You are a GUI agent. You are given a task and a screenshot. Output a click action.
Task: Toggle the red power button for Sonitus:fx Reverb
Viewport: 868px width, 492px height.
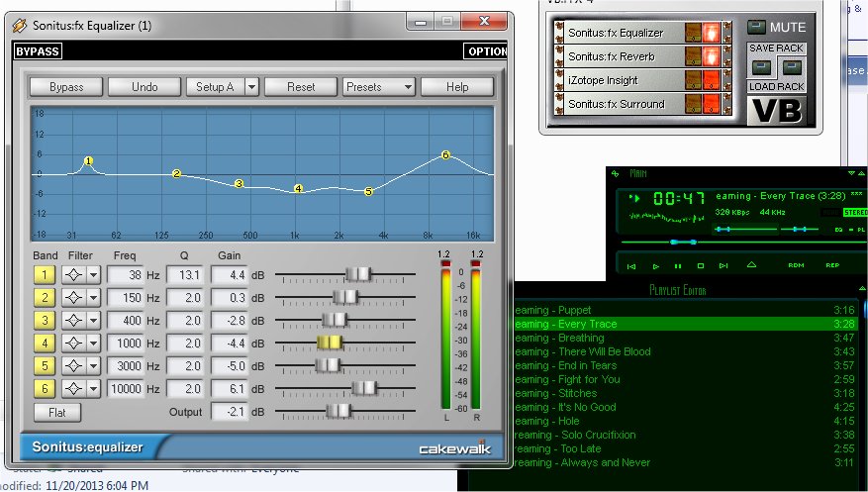pyautogui.click(x=712, y=56)
